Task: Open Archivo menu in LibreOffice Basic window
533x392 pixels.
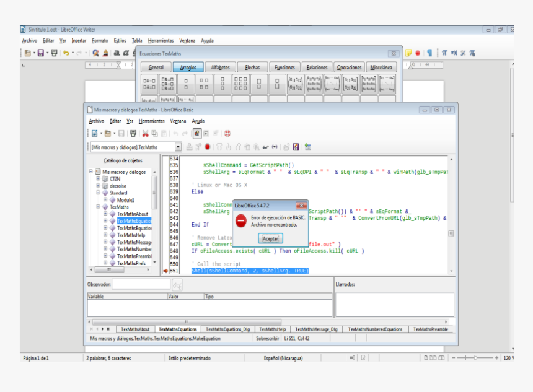Action: [97, 121]
